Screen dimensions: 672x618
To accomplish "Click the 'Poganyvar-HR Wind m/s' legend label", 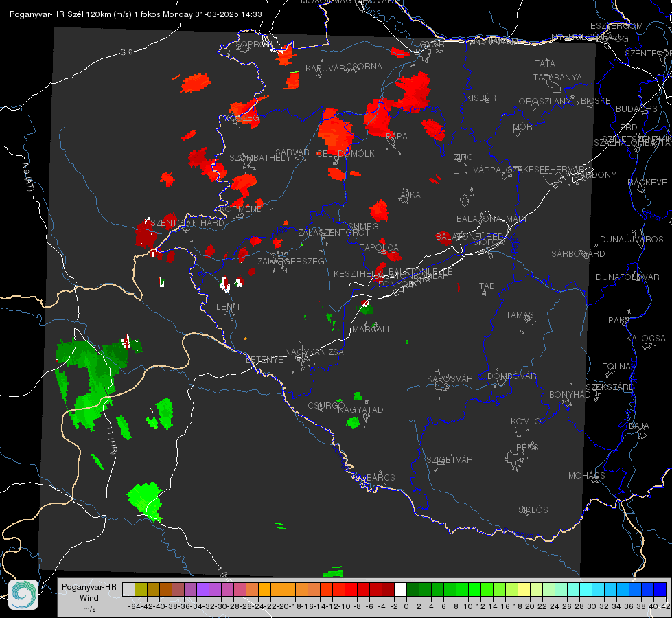I will point(89,598).
